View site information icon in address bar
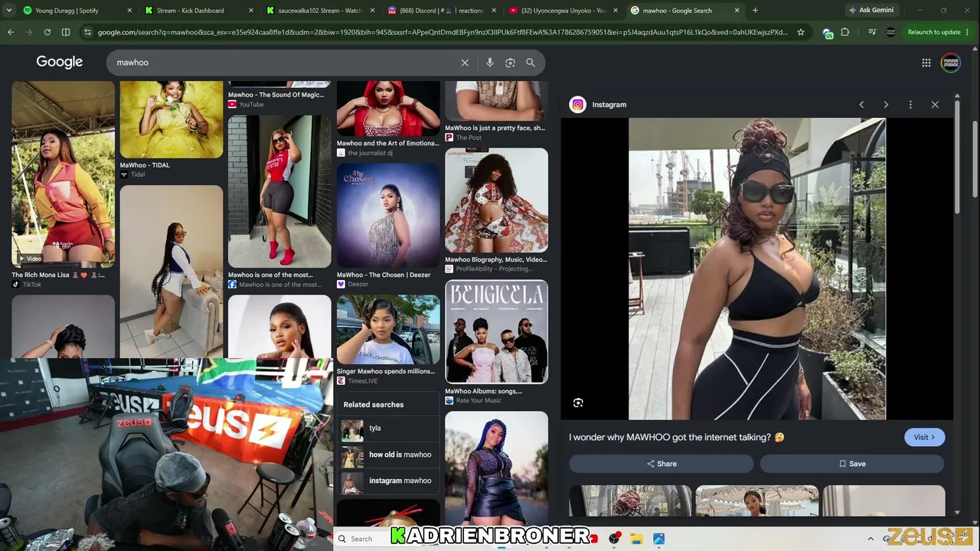The height and width of the screenshot is (551, 980). click(x=88, y=32)
